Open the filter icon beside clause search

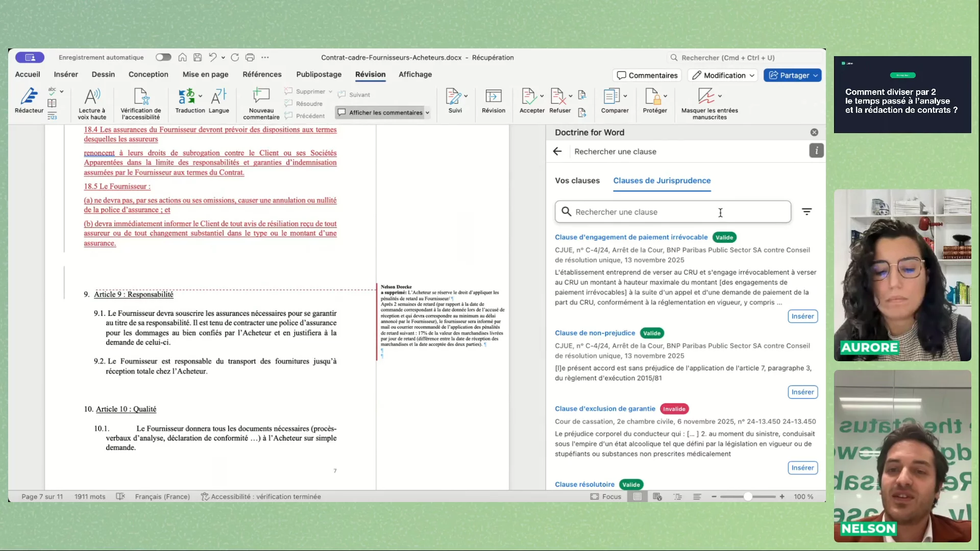click(x=806, y=212)
